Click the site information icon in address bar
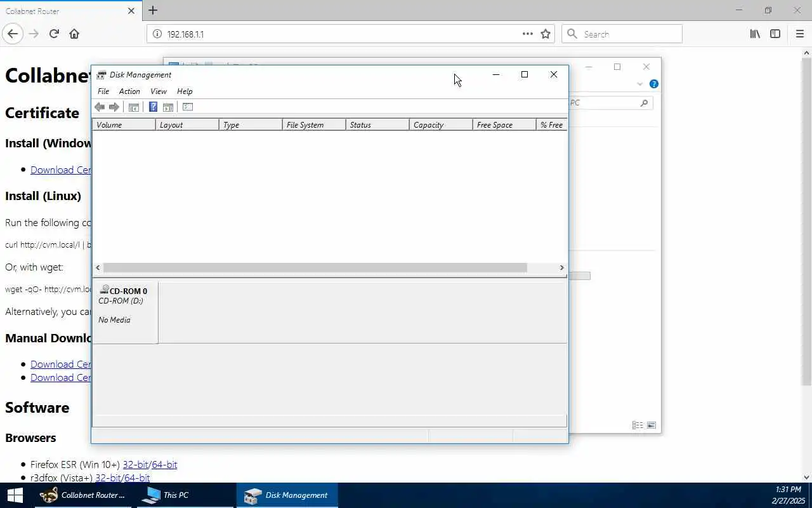 pos(157,34)
